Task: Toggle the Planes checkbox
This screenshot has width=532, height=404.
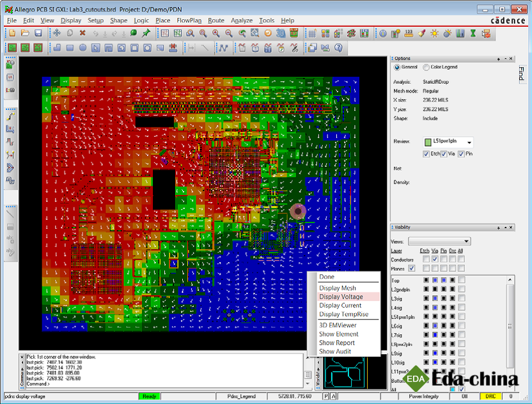Action: click(412, 268)
